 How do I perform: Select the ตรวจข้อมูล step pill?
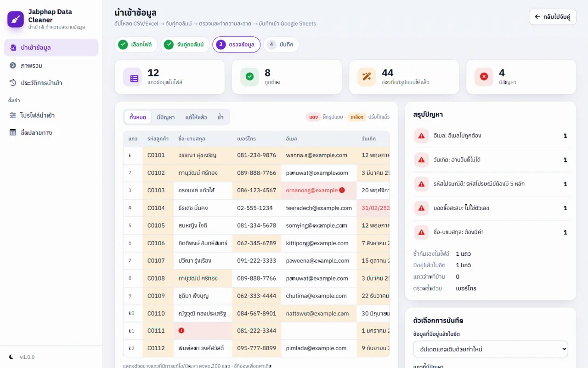tap(236, 45)
